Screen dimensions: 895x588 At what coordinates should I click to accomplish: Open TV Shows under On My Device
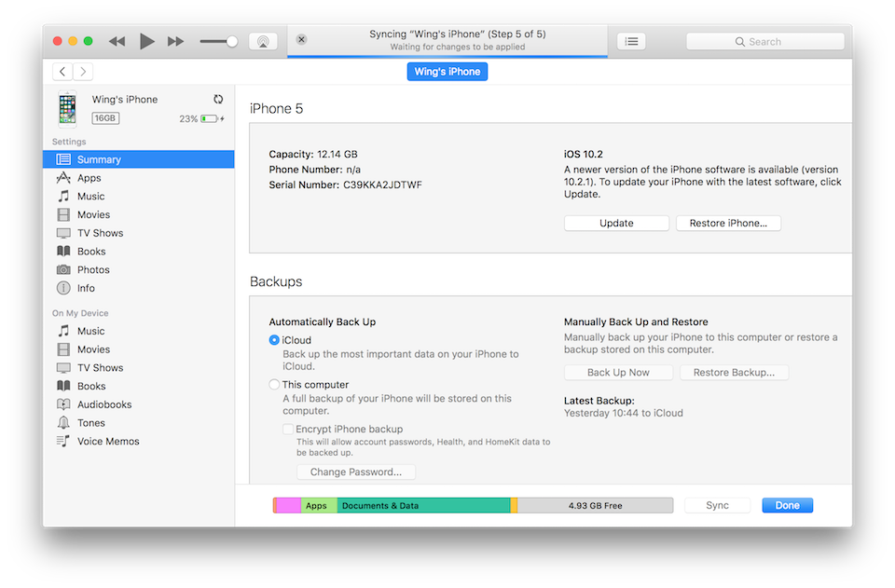(139, 367)
